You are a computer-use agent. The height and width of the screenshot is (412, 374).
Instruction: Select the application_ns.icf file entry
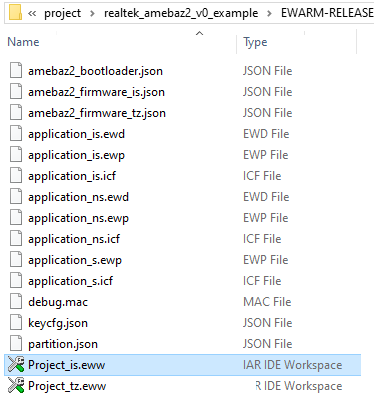pyautogui.click(x=183, y=239)
